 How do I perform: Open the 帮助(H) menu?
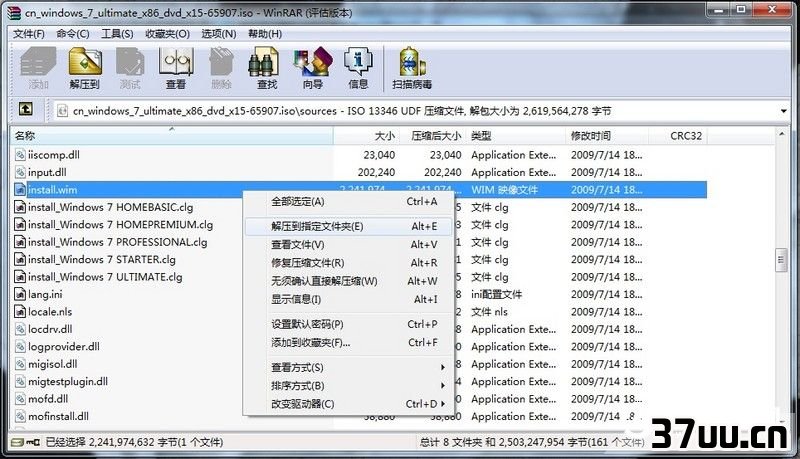click(265, 34)
